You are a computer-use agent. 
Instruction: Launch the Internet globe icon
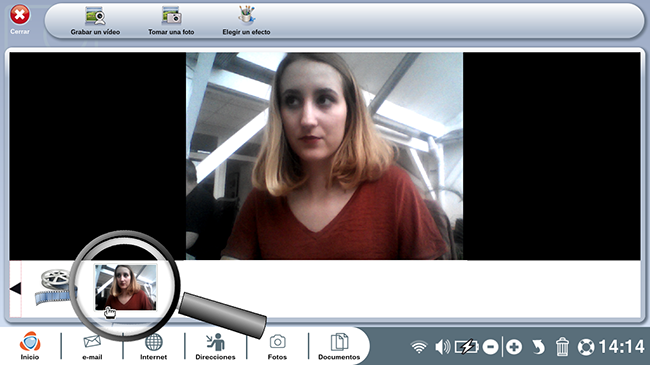coord(153,346)
